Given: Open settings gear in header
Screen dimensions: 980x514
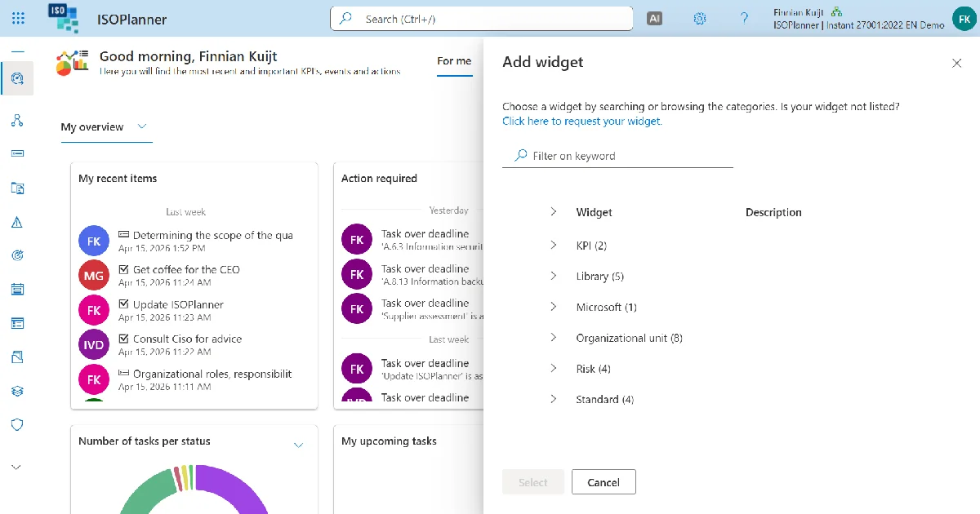Looking at the screenshot, I should coord(699,18).
